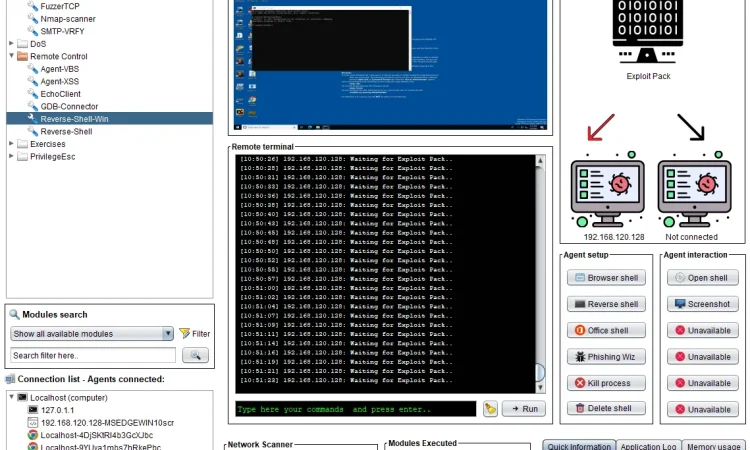Select the 127.0.1.1 terminal connection entry
This screenshot has height=450, width=750.
pos(59,410)
